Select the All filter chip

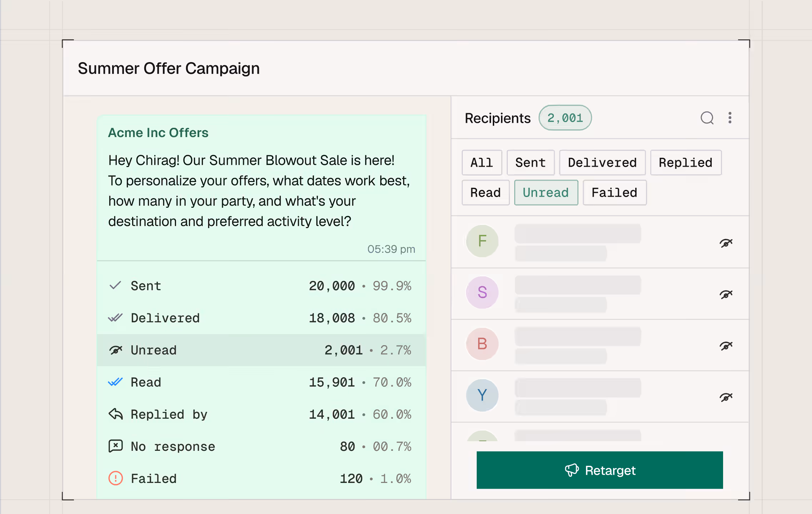481,163
